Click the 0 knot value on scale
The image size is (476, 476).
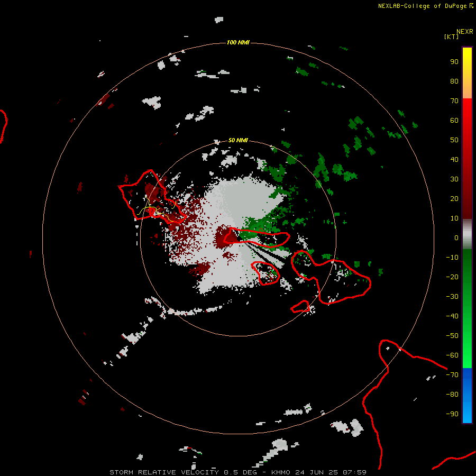(456, 237)
